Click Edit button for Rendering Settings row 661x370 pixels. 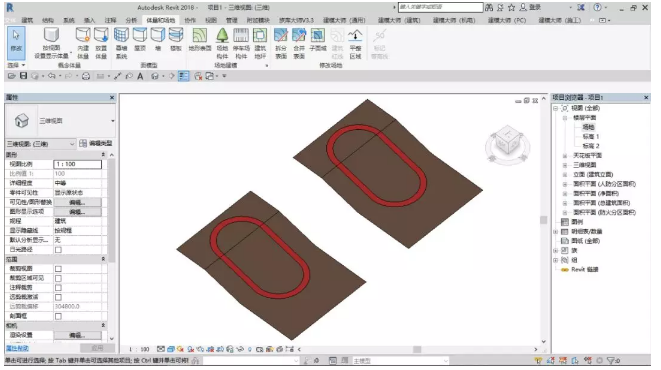(77, 335)
